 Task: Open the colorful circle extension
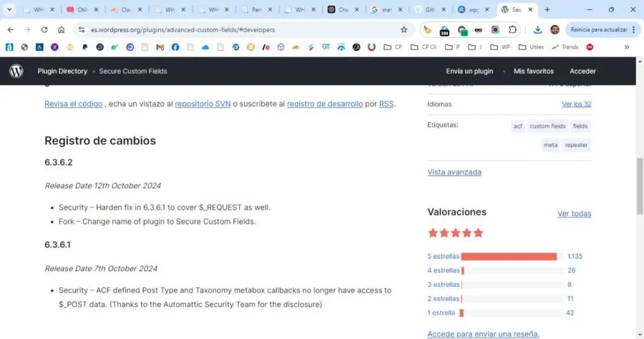[496, 30]
